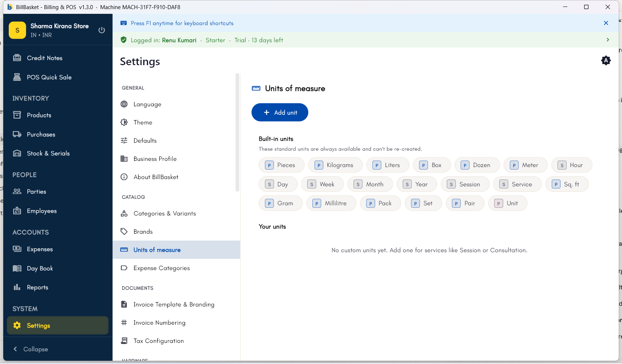Click the Millilitre unit chip
This screenshot has height=364, width=622.
click(x=331, y=203)
